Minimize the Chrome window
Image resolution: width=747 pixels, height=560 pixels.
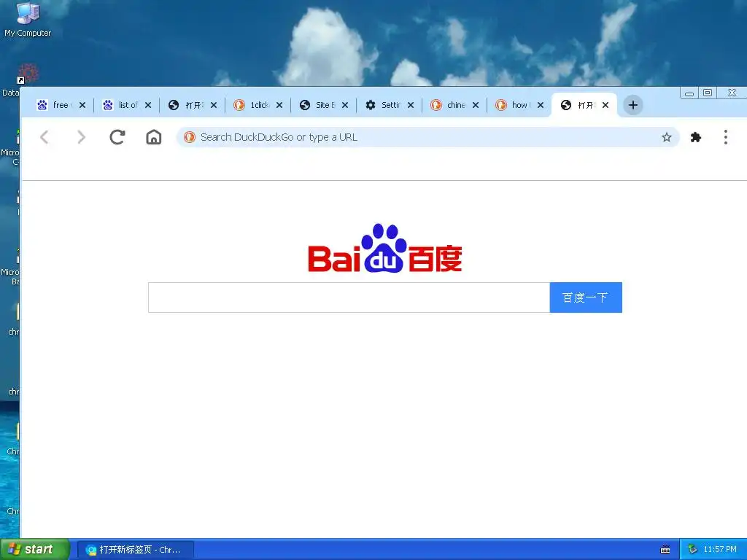pos(689,93)
